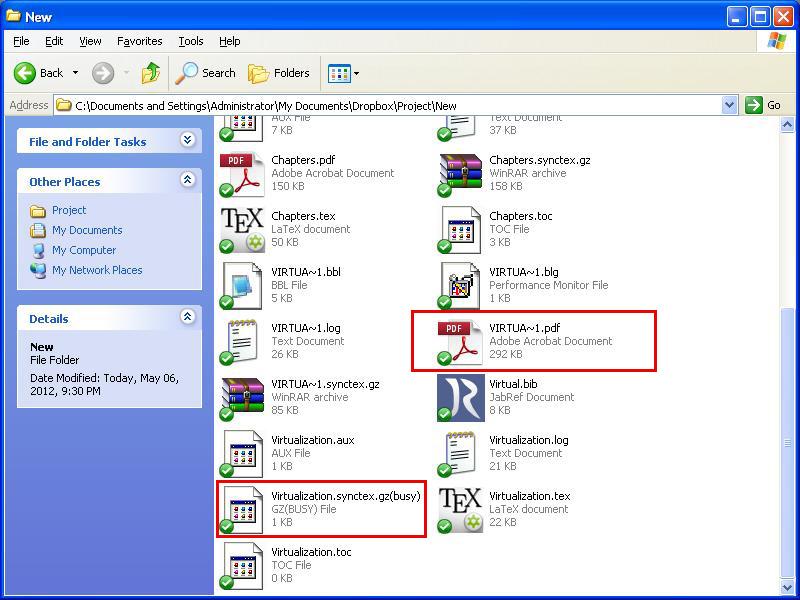Select the Chapters.tex LaTeX icon
Screen dimensions: 800x600
pyautogui.click(x=242, y=230)
